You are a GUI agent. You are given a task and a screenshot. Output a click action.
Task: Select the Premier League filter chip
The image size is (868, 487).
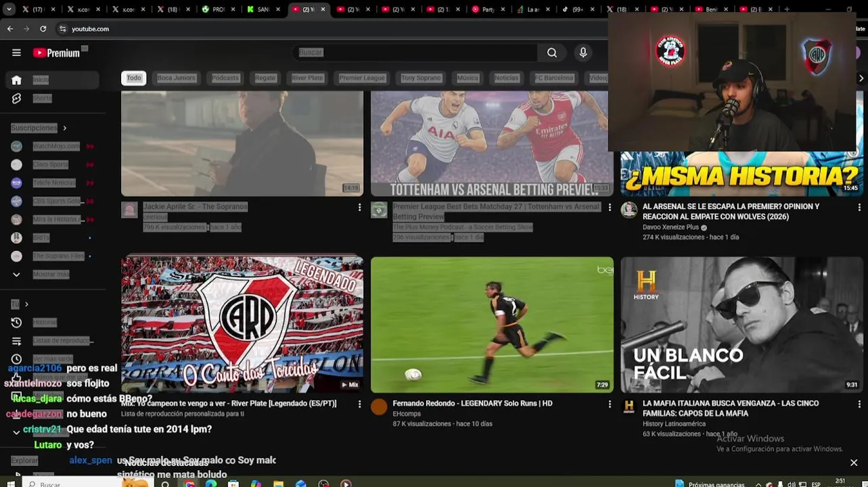[x=362, y=78]
